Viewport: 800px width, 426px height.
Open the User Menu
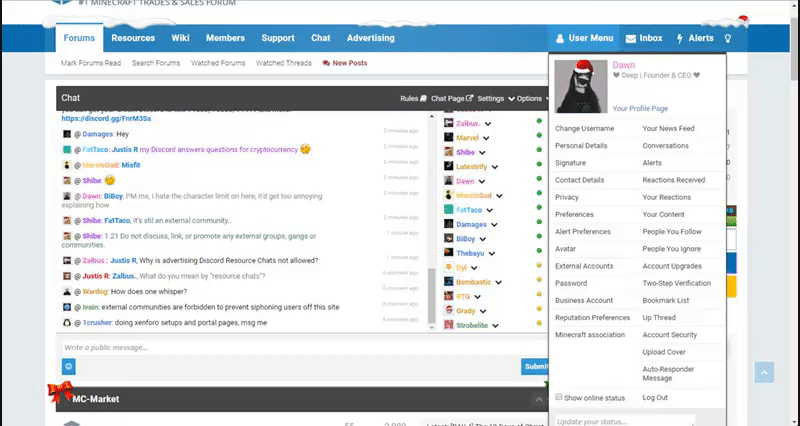click(x=584, y=38)
